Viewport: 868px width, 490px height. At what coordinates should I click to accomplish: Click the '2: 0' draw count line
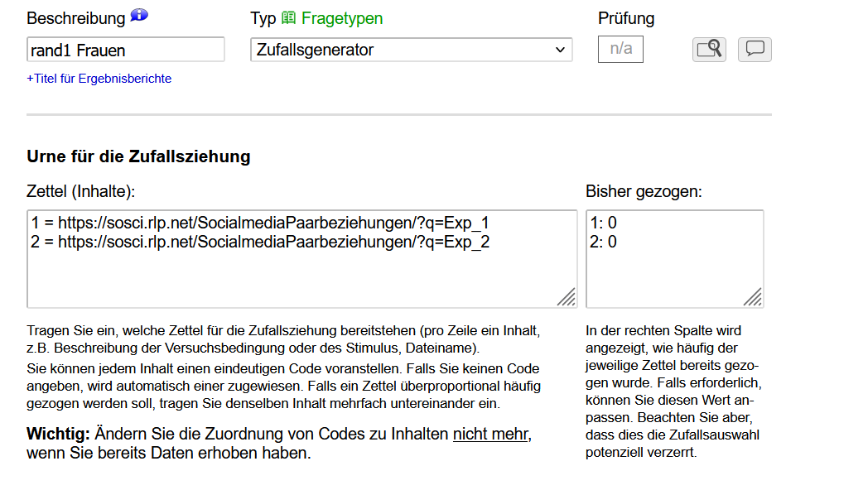(x=604, y=242)
